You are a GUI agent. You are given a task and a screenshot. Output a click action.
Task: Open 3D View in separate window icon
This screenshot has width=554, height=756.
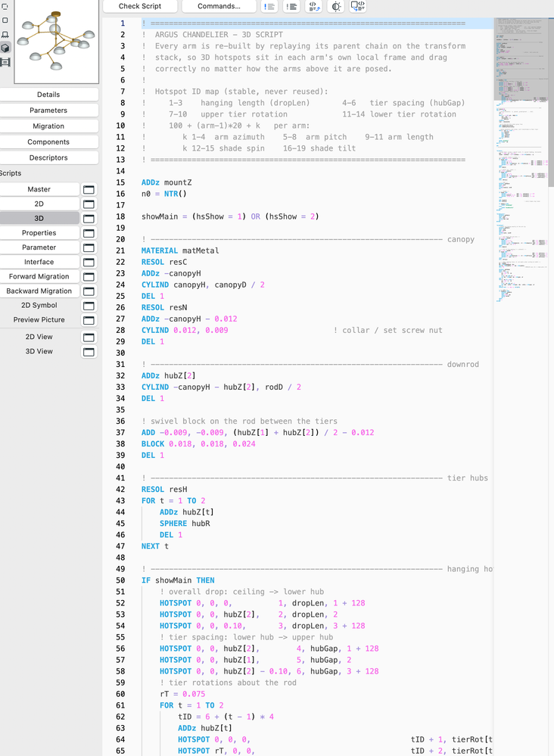pyautogui.click(x=89, y=351)
